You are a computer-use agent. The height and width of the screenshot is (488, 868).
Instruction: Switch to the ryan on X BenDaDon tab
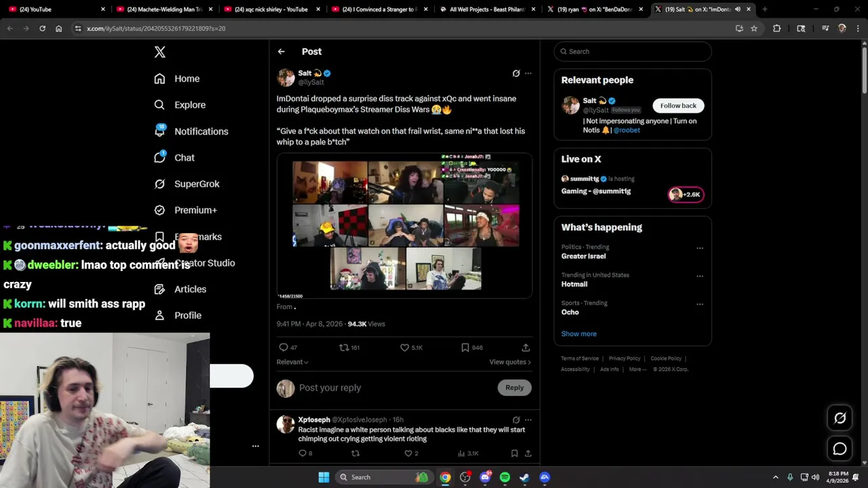tap(595, 9)
